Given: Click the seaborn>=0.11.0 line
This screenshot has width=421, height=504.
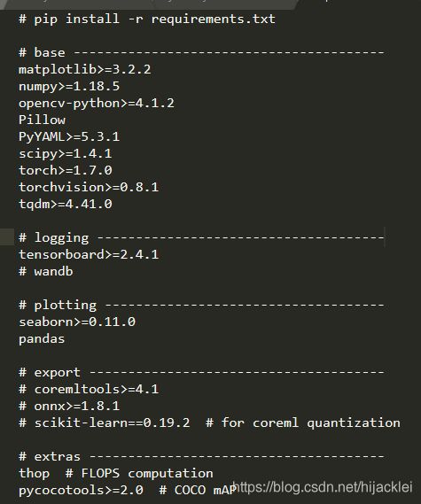Looking at the screenshot, I should click(77, 322).
